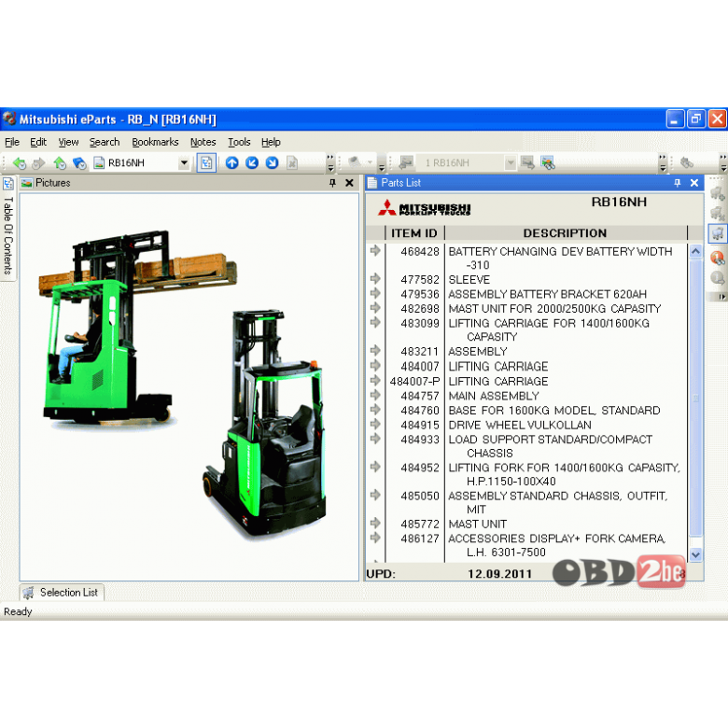Open the Help menu
This screenshot has width=728, height=728.
pos(271,142)
